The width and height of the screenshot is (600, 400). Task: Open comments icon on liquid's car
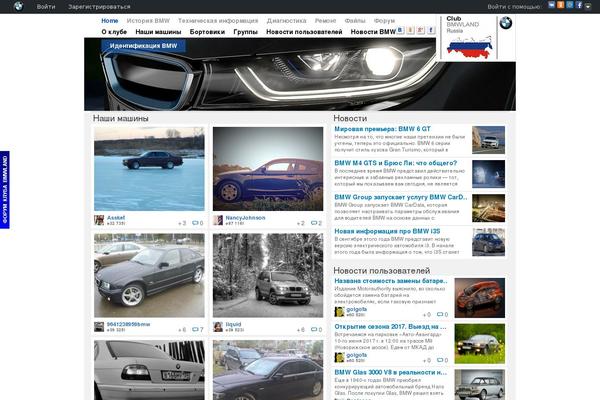[x=314, y=329]
